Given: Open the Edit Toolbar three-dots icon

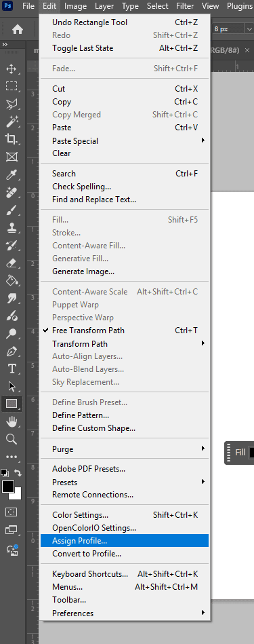Looking at the screenshot, I should [12, 457].
